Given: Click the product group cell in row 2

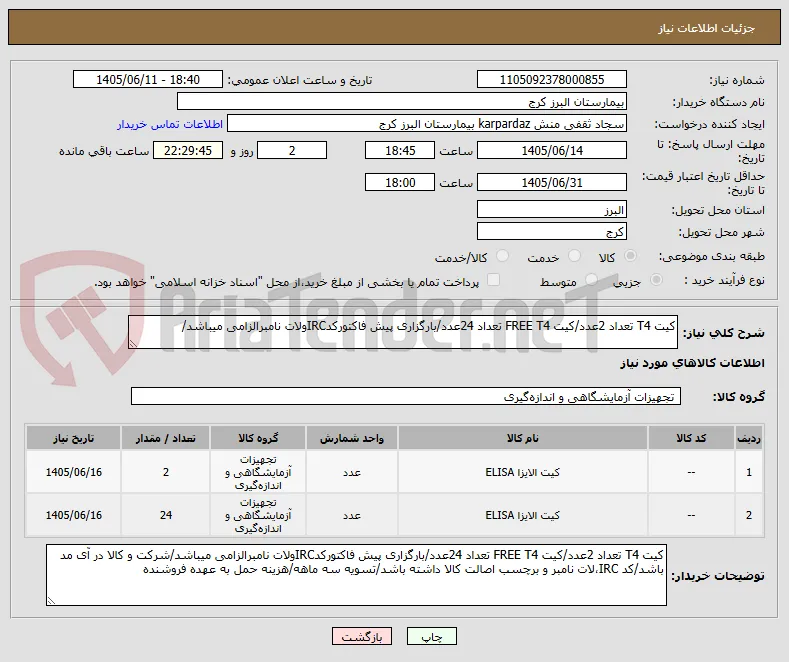Looking at the screenshot, I should coord(258,515).
